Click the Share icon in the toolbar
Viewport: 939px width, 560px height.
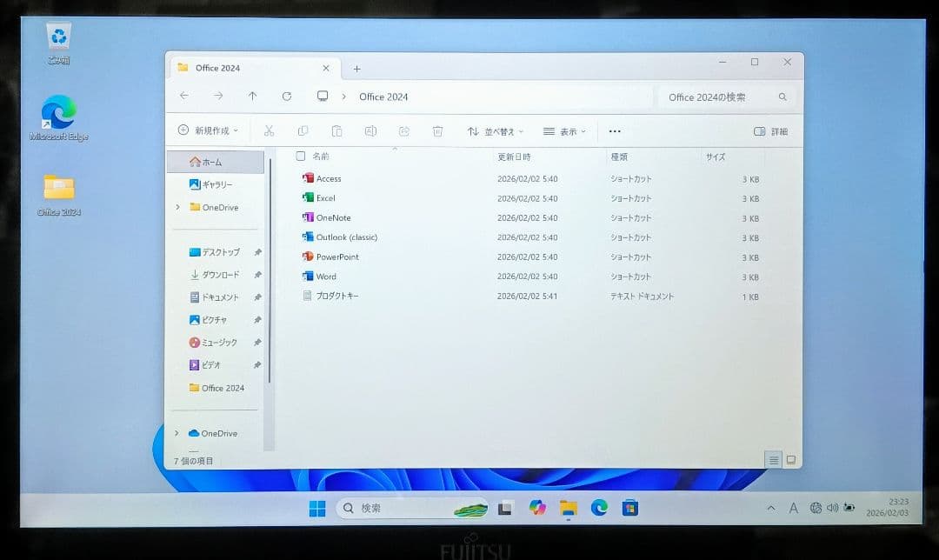pos(403,130)
